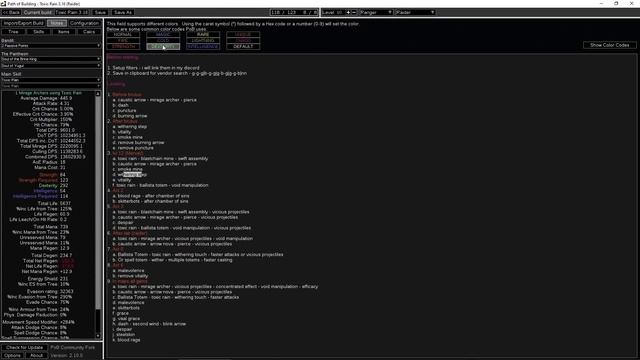Click the selected text in 'withering step' line
640x360 pixels.
point(133,174)
